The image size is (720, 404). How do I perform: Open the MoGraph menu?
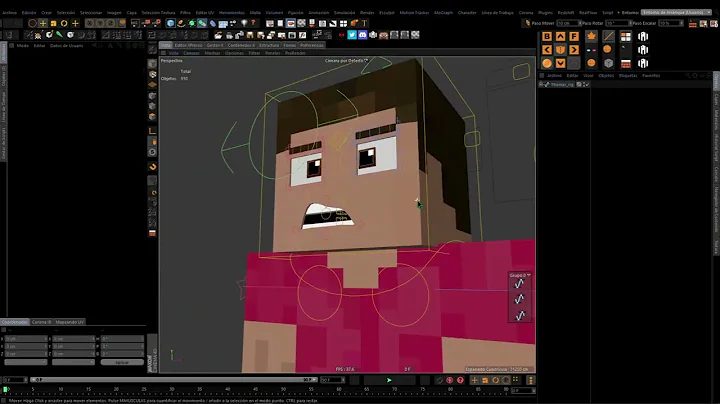(x=443, y=12)
